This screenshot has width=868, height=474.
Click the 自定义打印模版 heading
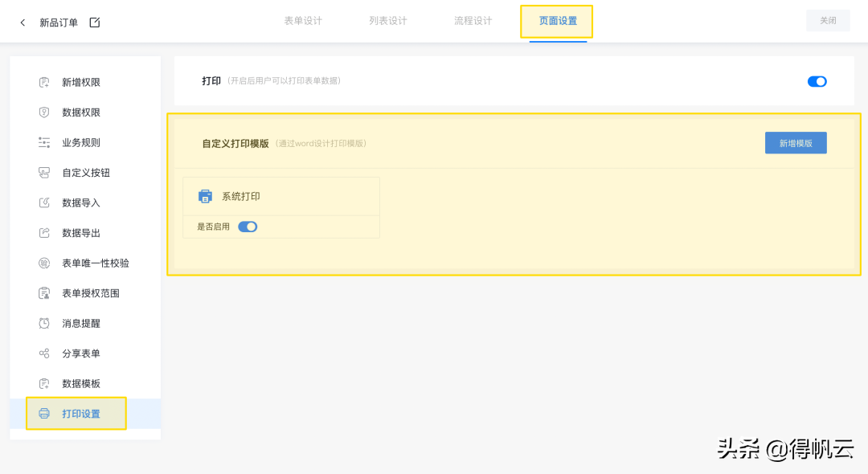(x=235, y=144)
